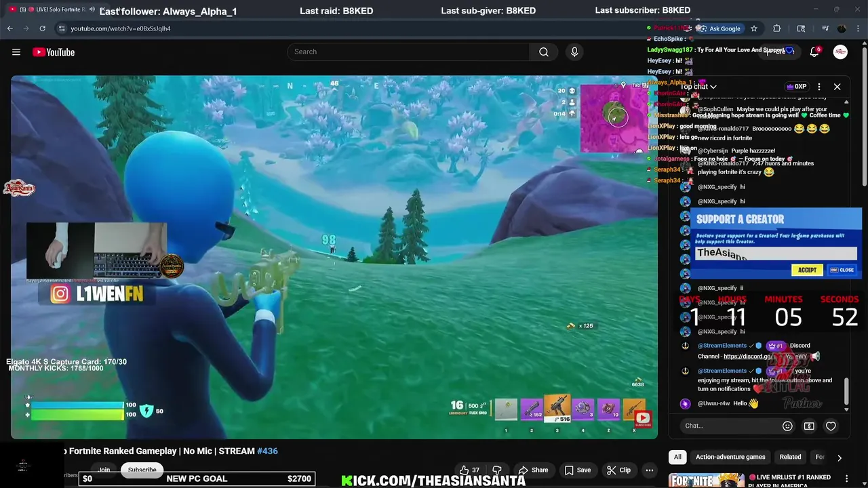This screenshot has width=868, height=488.
Task: Share the video
Action: (533, 470)
